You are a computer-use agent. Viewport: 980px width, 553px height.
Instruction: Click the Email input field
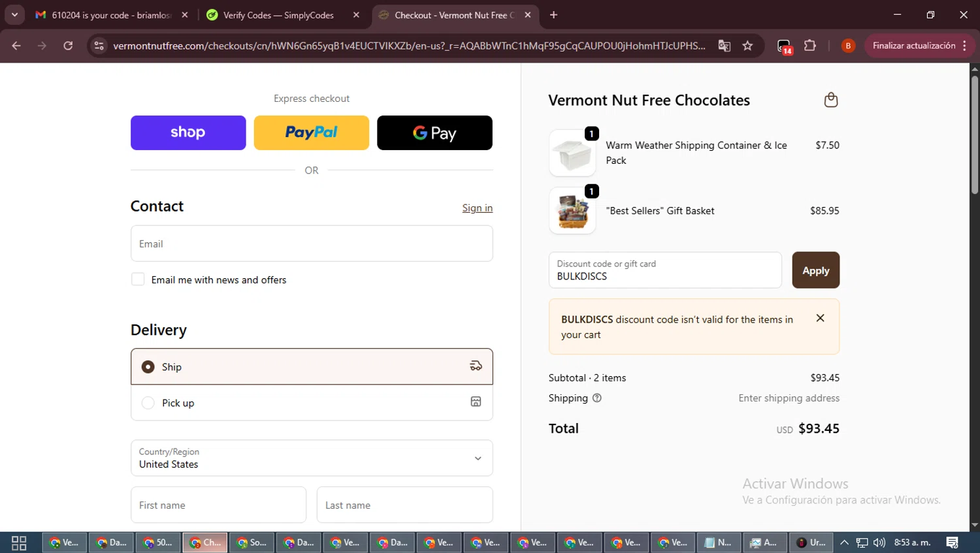pyautogui.click(x=312, y=244)
